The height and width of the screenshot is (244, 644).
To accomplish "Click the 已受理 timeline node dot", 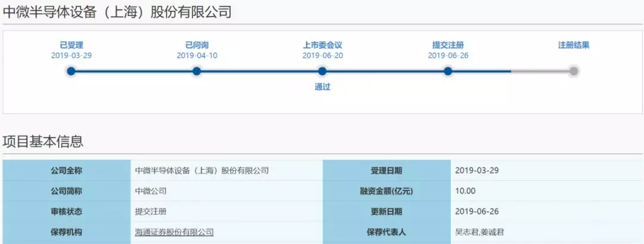I will [x=71, y=71].
